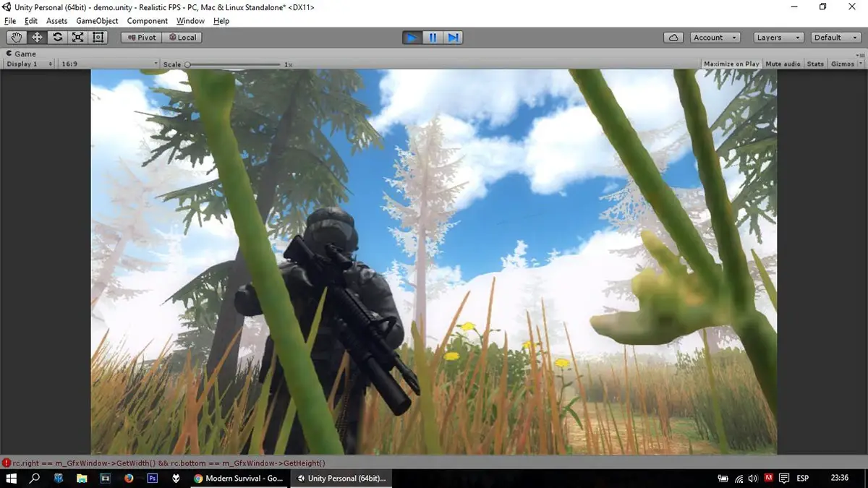Expand the Gizmos dropdown arrow
Screen dimensions: 868x488
point(859,64)
